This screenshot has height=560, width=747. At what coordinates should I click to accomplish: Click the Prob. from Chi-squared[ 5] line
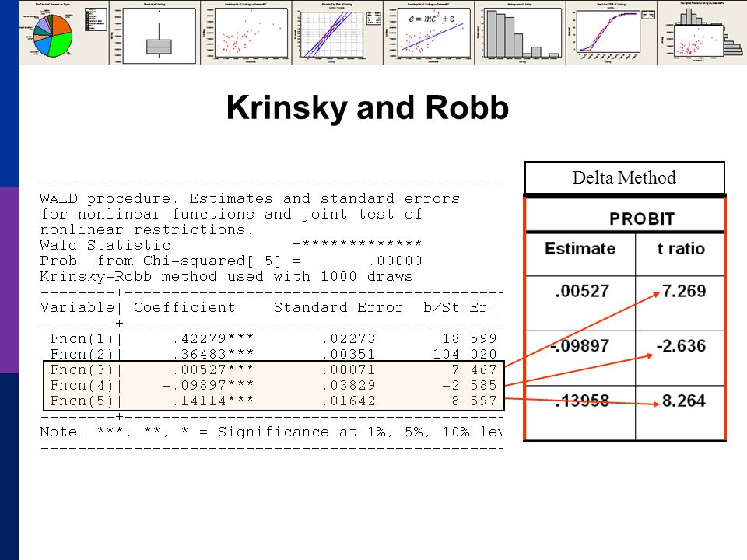pos(231,261)
